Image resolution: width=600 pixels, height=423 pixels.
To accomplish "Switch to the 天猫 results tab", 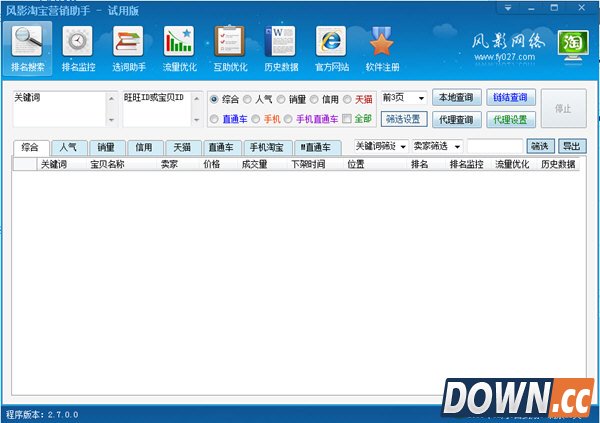I will [183, 147].
